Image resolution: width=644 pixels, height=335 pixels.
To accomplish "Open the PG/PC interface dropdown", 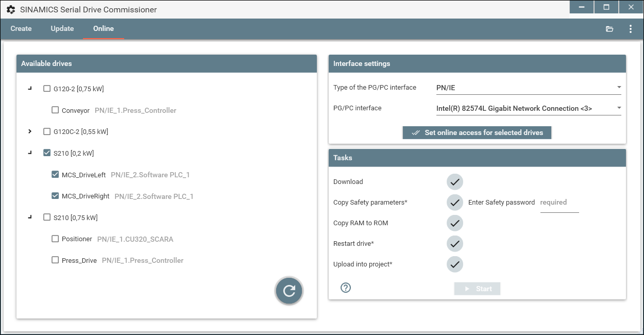I will [529, 108].
